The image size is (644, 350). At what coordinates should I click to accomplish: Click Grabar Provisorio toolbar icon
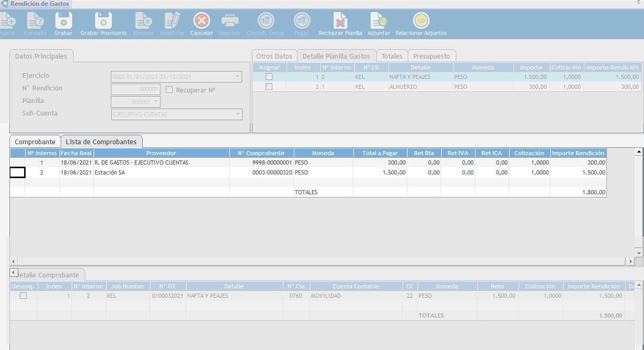point(103,21)
